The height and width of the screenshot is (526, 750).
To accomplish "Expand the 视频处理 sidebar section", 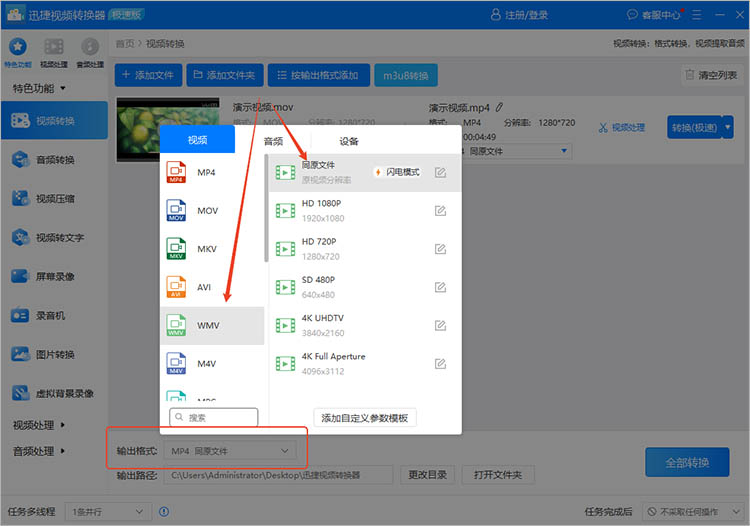I will click(39, 425).
